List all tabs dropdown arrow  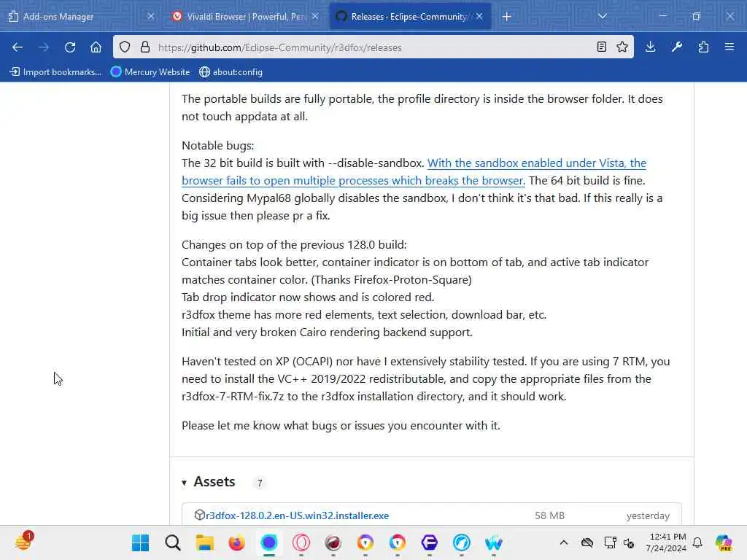pos(603,16)
